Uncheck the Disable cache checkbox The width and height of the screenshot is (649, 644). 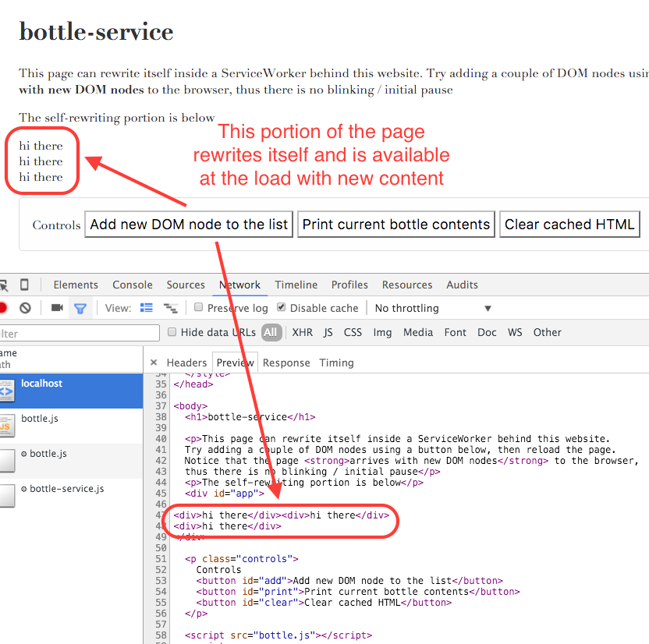(x=282, y=307)
